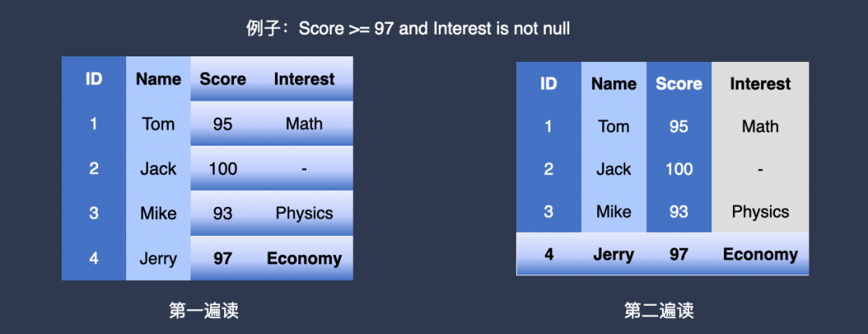This screenshot has height=334, width=868.
Task: Click the bold Jerry cell in the 第二遍读 table
Action: pyautogui.click(x=613, y=254)
